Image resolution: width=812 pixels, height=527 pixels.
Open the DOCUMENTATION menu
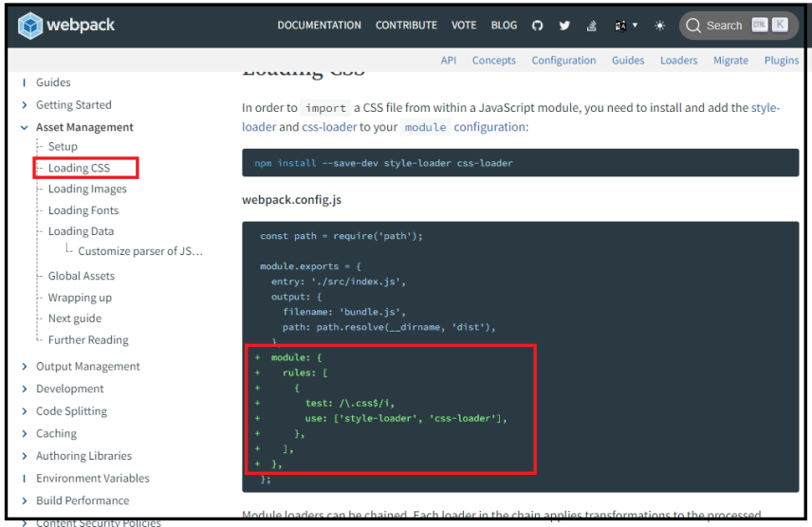coord(319,26)
